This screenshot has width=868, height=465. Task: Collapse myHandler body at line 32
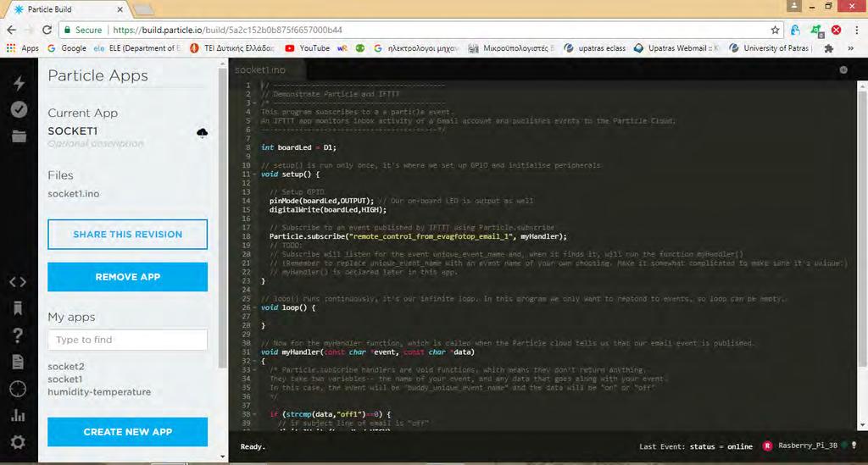tap(254, 361)
